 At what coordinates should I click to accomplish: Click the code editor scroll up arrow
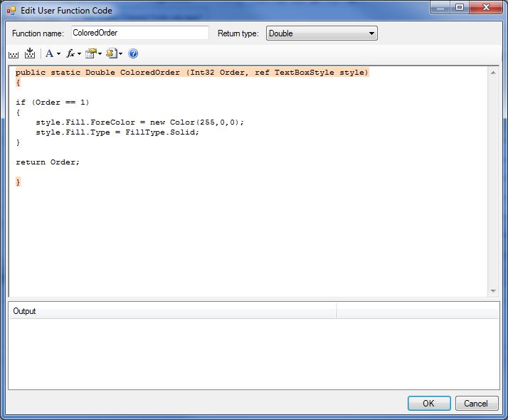click(493, 73)
